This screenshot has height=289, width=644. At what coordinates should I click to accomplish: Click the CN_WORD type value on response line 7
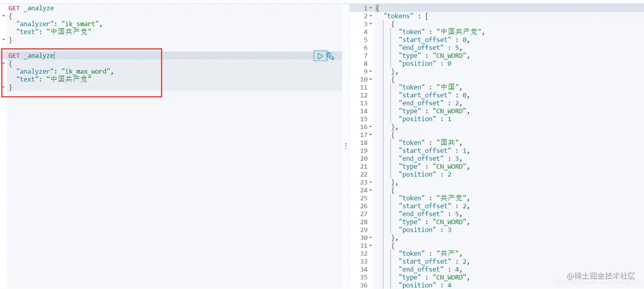pyautogui.click(x=449, y=56)
